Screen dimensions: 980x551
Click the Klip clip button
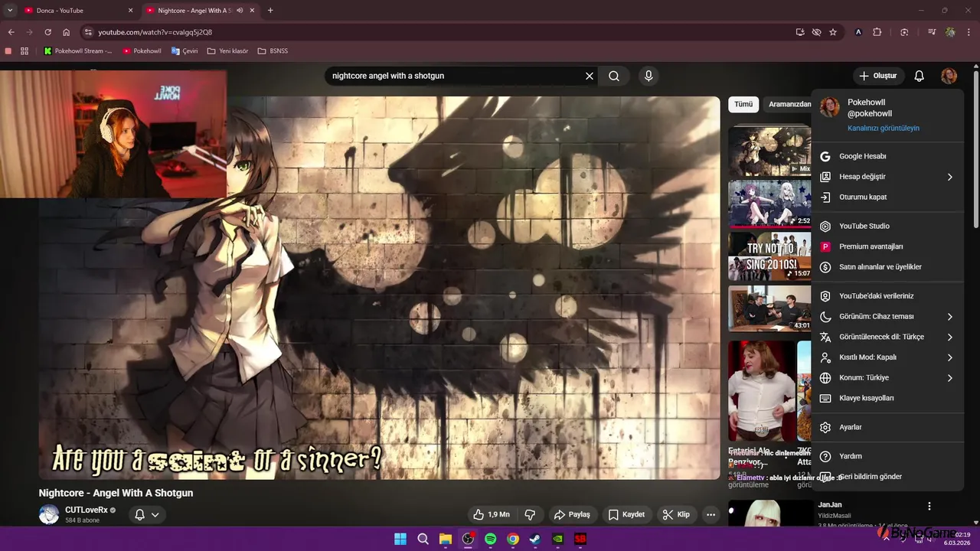pos(676,514)
